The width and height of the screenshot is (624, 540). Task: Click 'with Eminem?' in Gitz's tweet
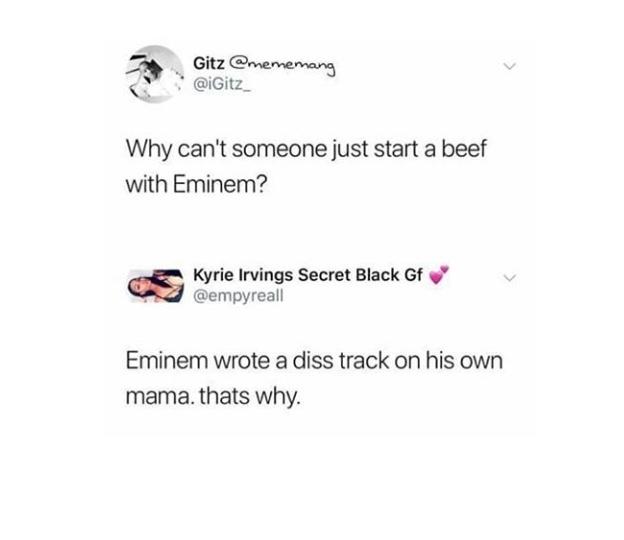(197, 184)
